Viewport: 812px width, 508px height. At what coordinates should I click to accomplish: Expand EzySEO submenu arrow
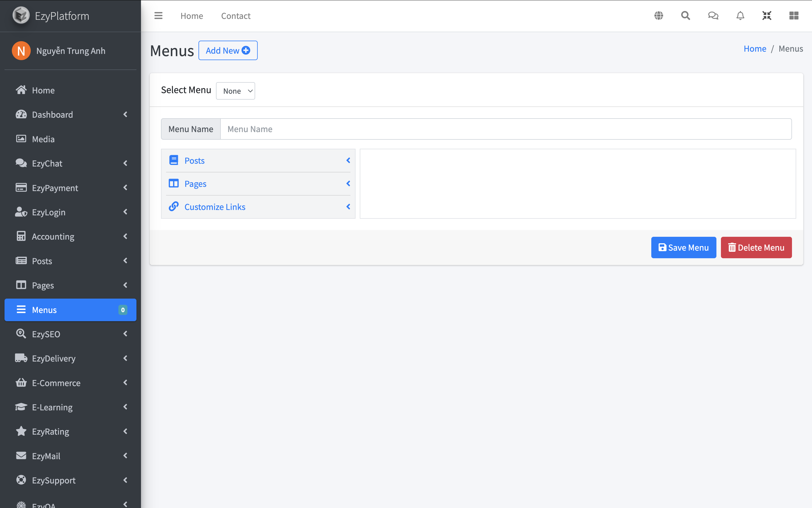pyautogui.click(x=125, y=334)
